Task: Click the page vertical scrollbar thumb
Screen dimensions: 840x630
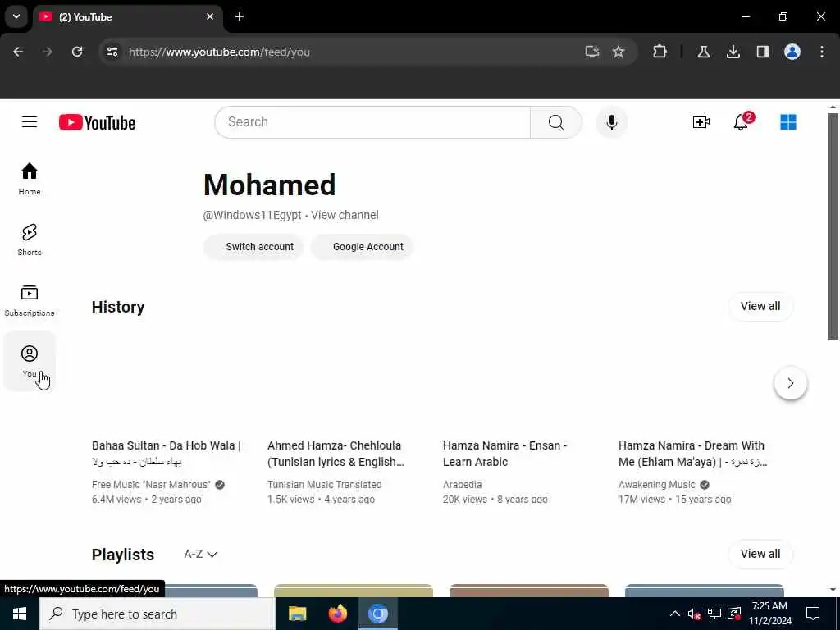Action: (x=833, y=226)
